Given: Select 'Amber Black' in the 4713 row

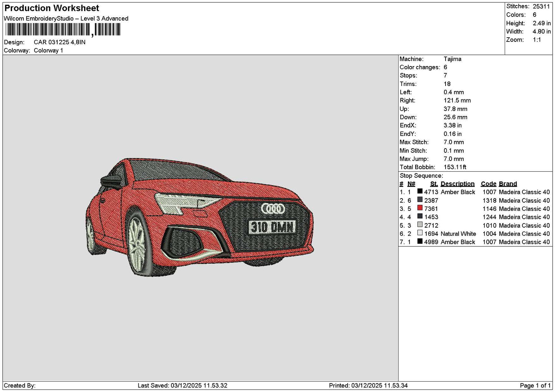Looking at the screenshot, I should (458, 192).
